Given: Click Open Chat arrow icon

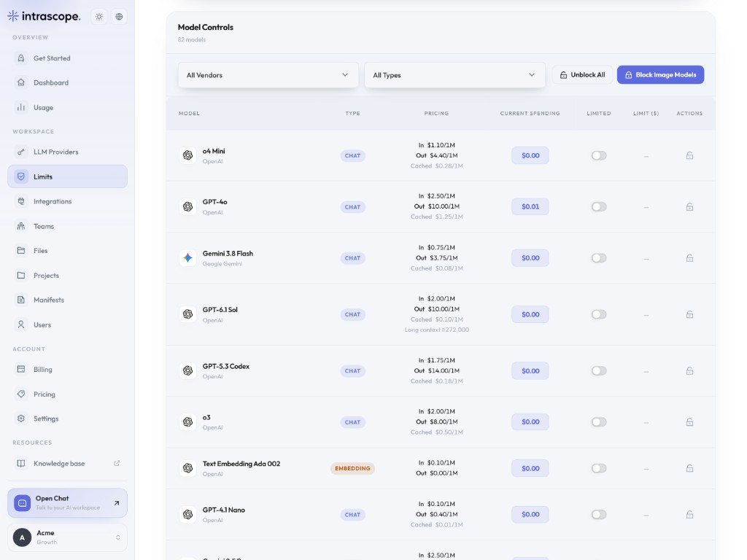Looking at the screenshot, I should 117,503.
